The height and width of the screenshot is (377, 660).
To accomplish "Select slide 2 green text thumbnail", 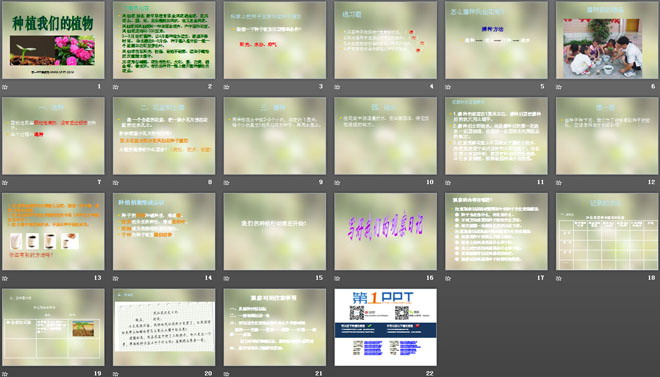I will (164, 40).
